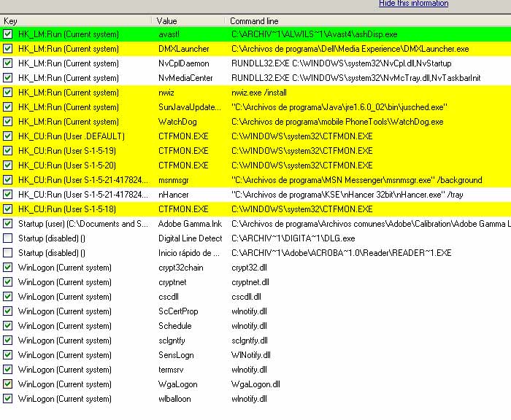
Task: Click the NvMcTray.dll command line text
Action: (356, 78)
